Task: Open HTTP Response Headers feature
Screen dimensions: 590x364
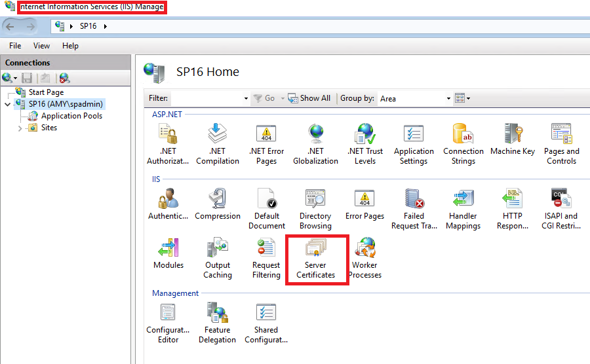Action: coord(513,209)
